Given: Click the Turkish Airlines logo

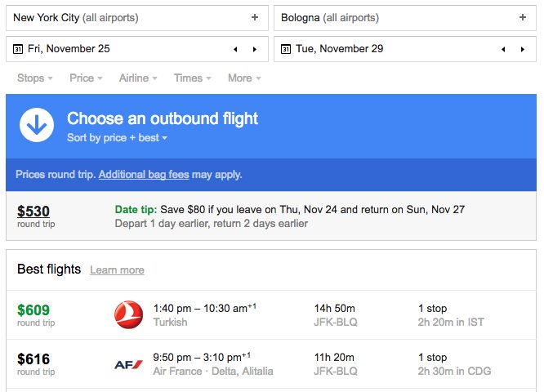Looking at the screenshot, I should point(129,314).
